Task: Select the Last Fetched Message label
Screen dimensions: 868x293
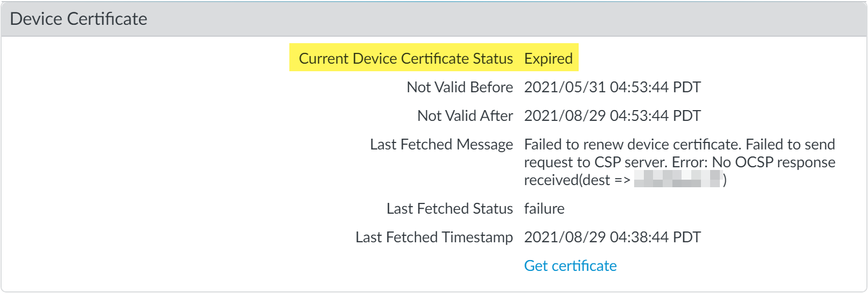Action: 441,144
